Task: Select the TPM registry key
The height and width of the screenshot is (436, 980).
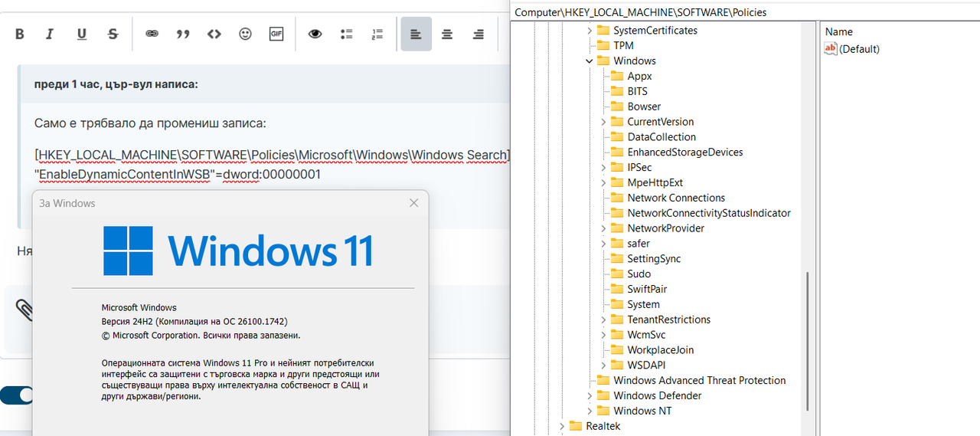Action: (x=623, y=46)
